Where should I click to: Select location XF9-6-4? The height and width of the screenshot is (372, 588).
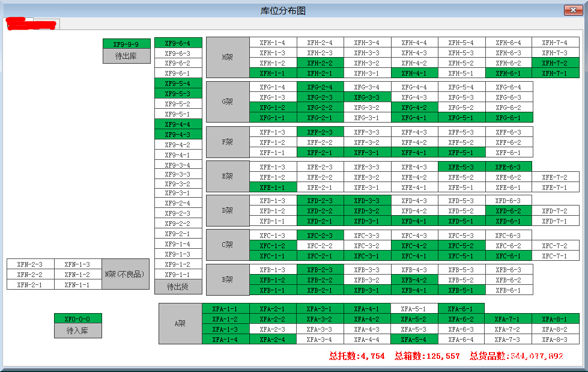click(178, 43)
